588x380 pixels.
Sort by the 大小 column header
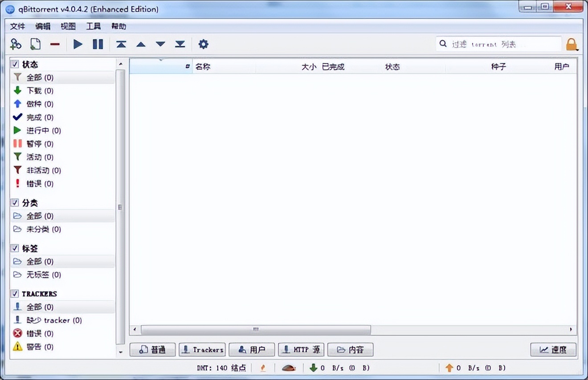pos(287,67)
